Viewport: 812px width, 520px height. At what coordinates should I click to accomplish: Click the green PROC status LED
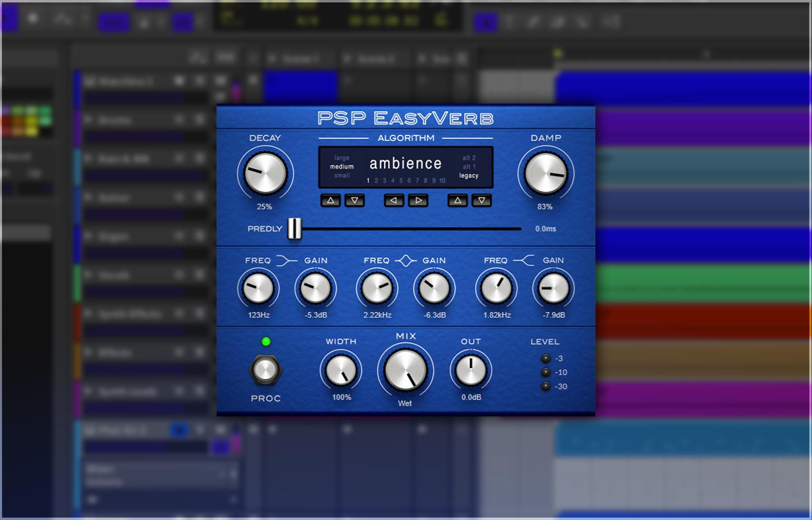point(266,342)
